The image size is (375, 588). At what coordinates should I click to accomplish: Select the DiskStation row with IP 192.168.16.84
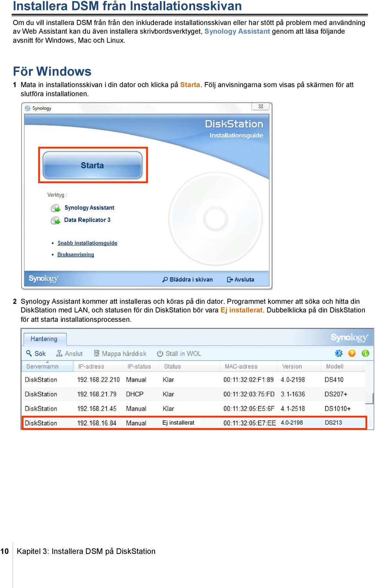pos(194,423)
